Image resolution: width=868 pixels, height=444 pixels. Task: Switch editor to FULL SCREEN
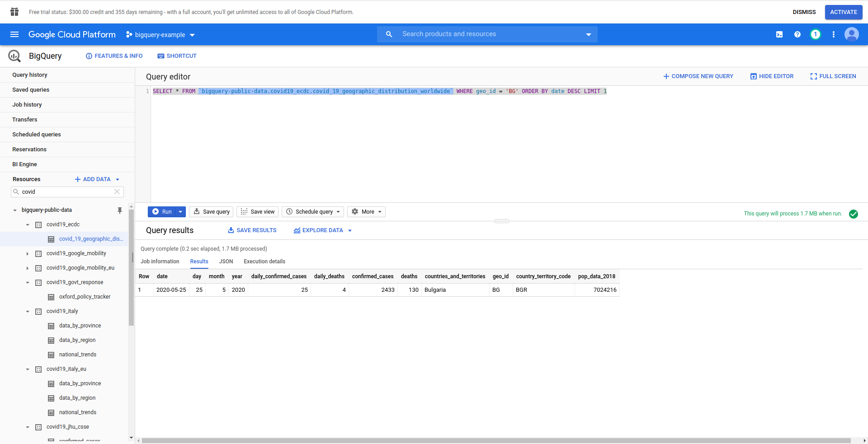point(833,76)
